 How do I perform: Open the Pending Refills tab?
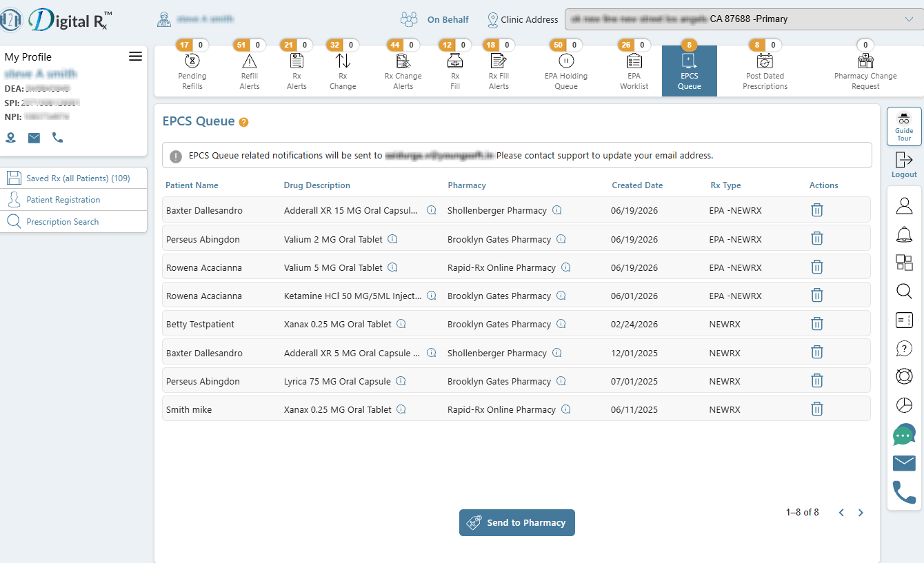(192, 71)
